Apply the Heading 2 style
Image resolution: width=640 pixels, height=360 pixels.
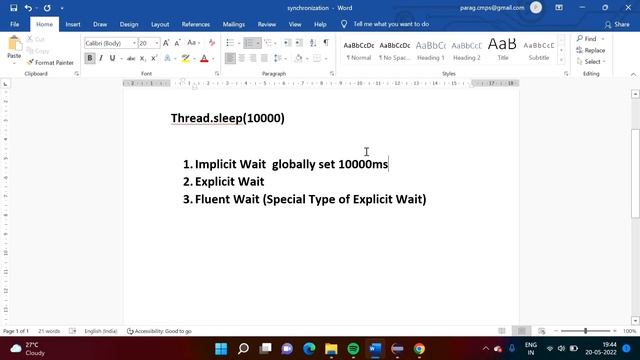467,51
